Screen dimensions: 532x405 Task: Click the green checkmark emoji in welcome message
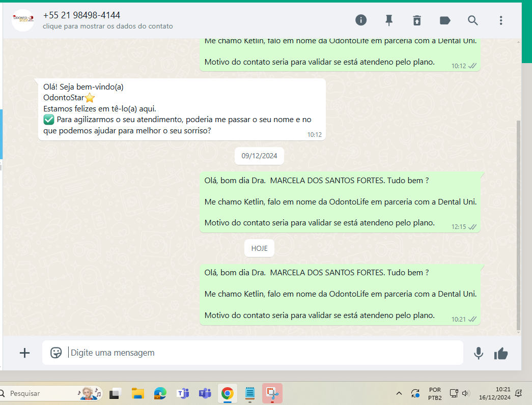pos(49,120)
